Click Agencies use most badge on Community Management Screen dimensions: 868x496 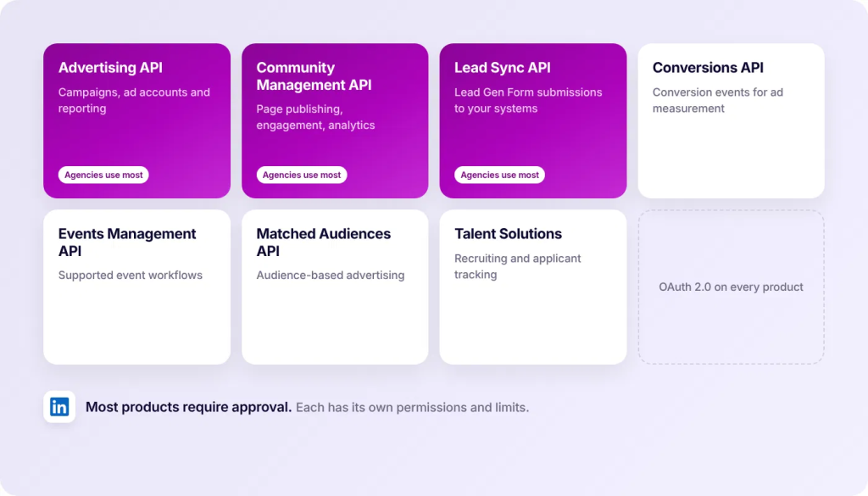tap(302, 175)
